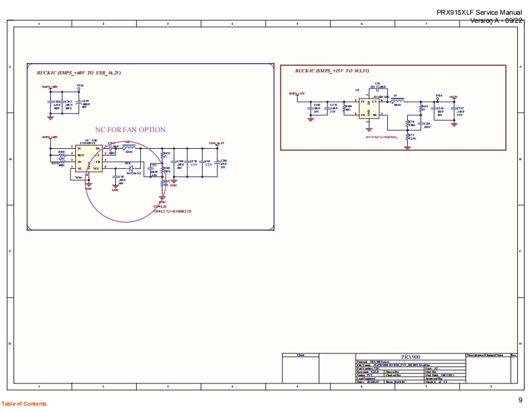Click the SMPS_+15V input power symbol

click(297, 94)
